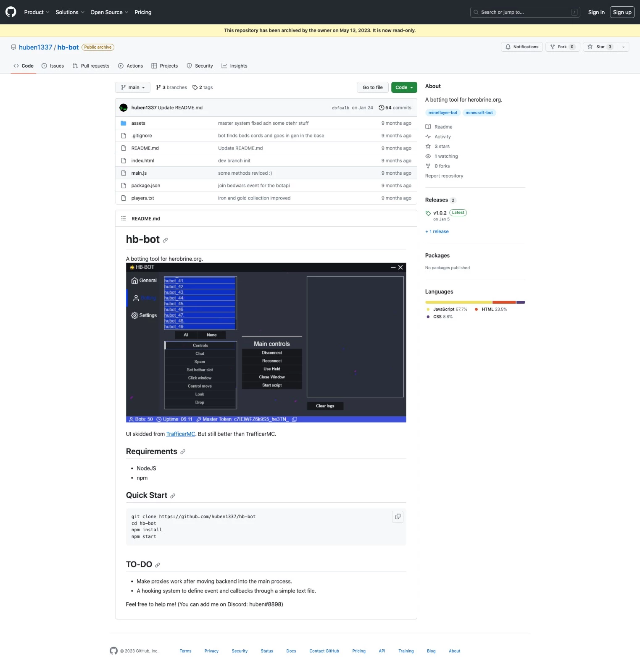View the 54 commits history

[395, 108]
